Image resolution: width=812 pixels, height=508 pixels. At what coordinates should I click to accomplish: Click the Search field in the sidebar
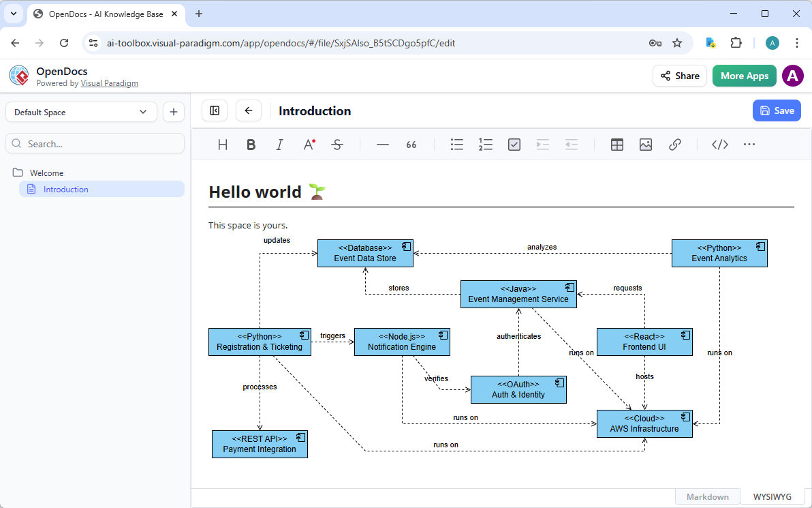(x=95, y=143)
